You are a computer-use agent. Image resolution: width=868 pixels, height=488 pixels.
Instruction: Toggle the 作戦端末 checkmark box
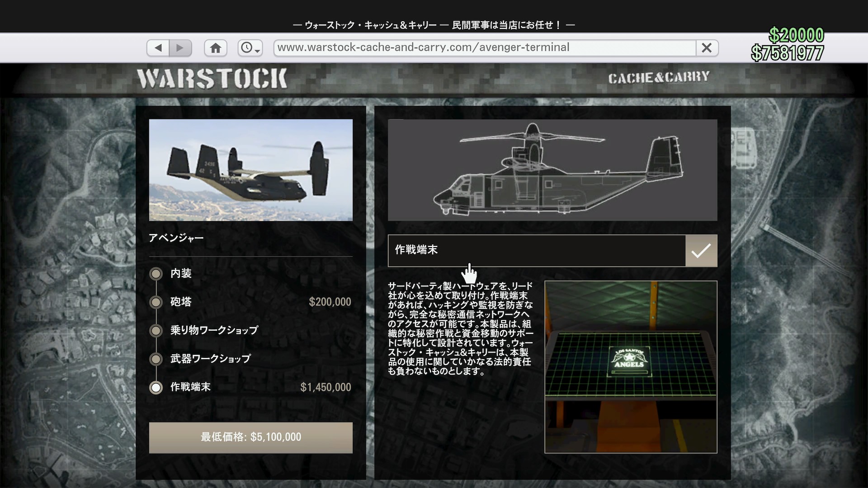pyautogui.click(x=701, y=251)
